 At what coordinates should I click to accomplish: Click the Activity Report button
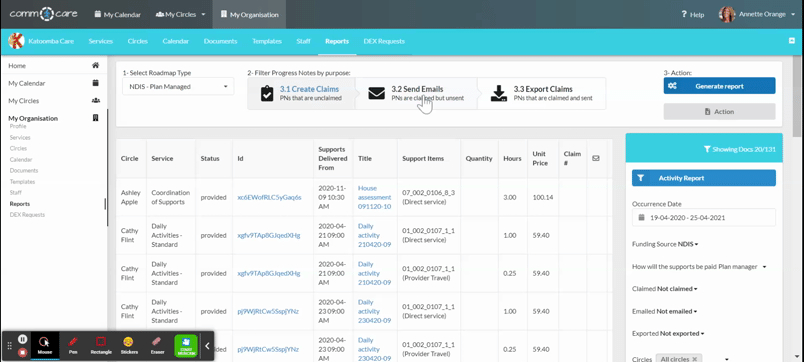pos(704,178)
